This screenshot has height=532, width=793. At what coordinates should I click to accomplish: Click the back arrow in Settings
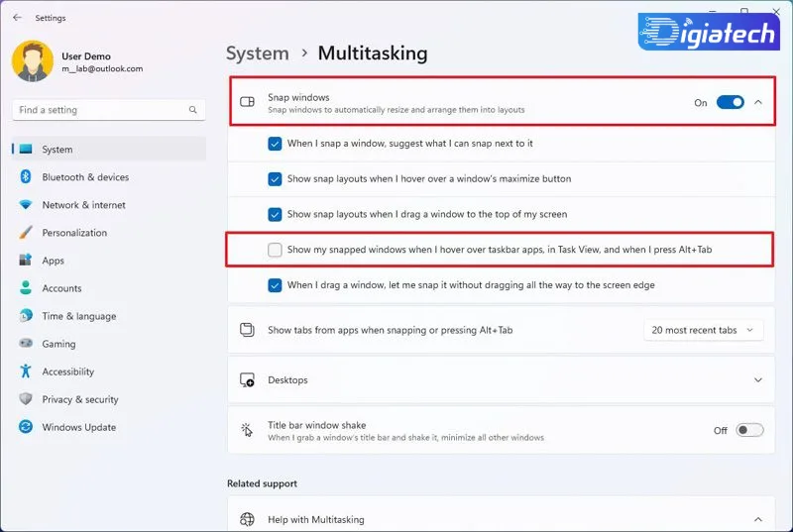(x=17, y=17)
